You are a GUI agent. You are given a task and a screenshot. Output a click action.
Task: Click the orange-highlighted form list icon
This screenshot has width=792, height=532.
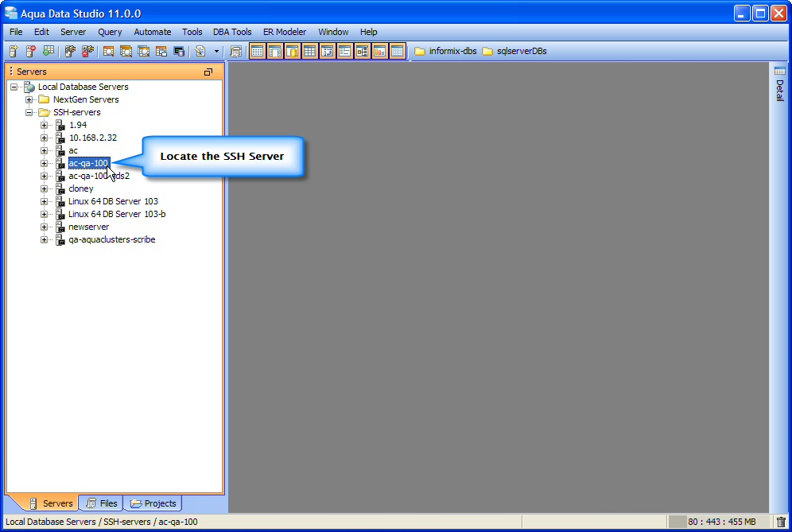(x=345, y=51)
